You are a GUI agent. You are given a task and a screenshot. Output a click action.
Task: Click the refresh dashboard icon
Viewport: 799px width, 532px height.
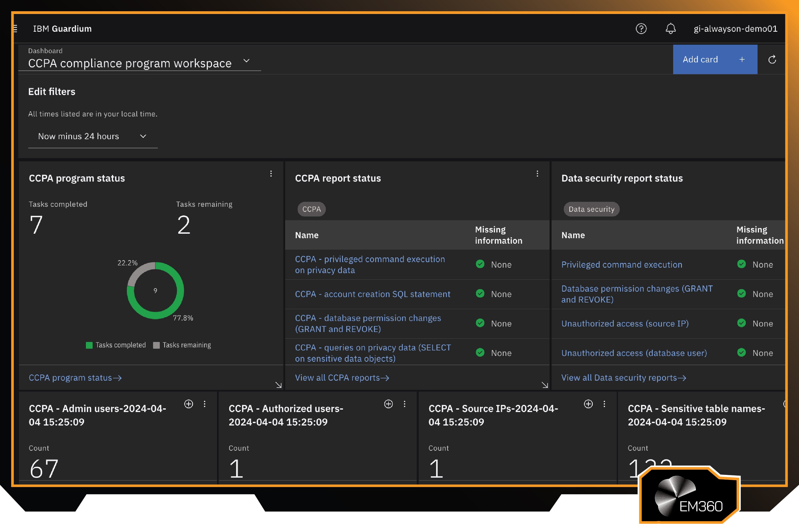tap(772, 59)
